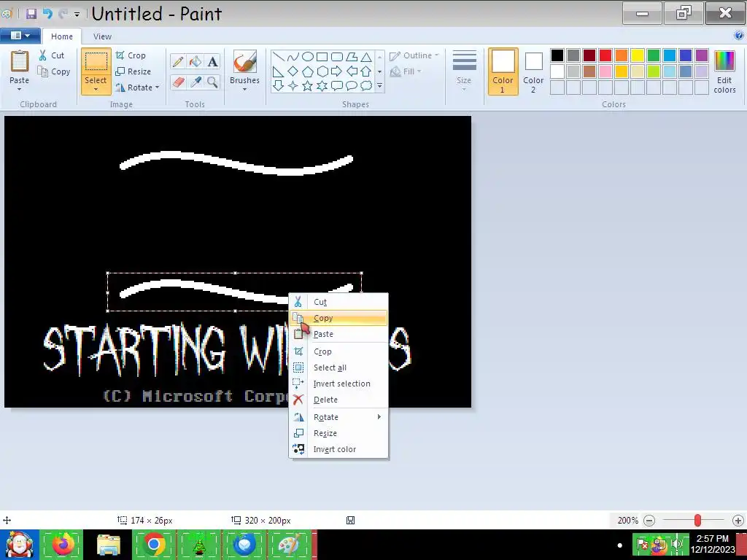
Task: Choose the Right arrow shape
Action: tap(337, 71)
